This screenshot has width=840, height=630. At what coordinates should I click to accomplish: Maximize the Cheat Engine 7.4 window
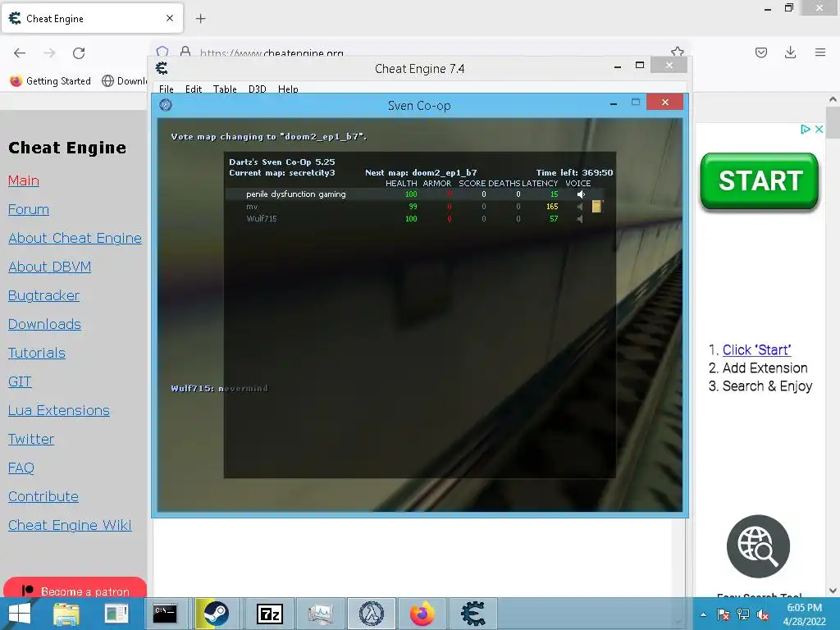coord(640,66)
